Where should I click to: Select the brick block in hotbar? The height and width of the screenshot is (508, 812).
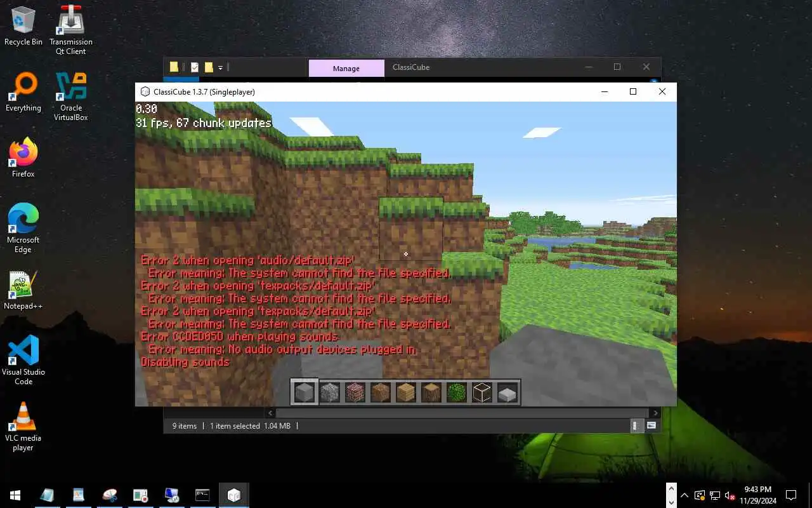[x=355, y=392]
